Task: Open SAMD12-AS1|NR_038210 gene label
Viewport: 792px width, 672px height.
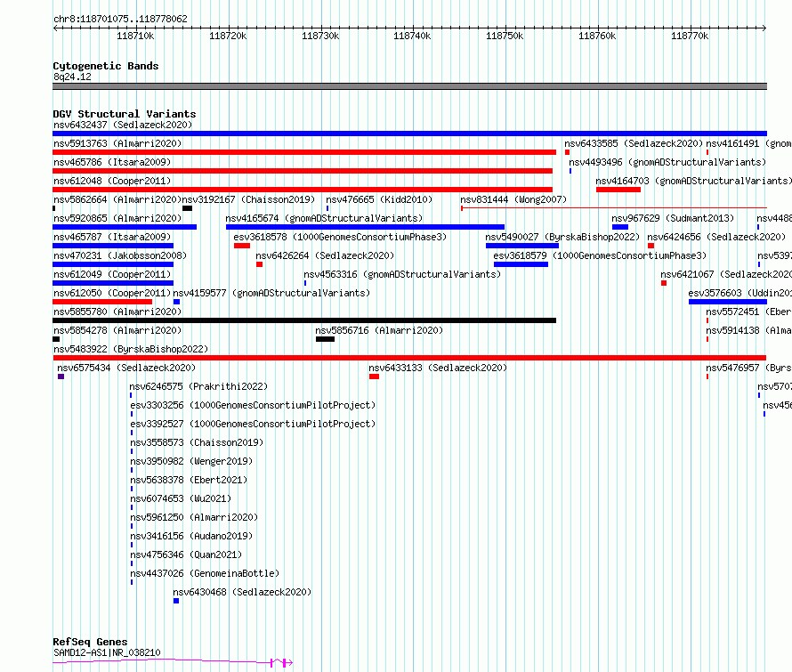Action: [x=107, y=652]
